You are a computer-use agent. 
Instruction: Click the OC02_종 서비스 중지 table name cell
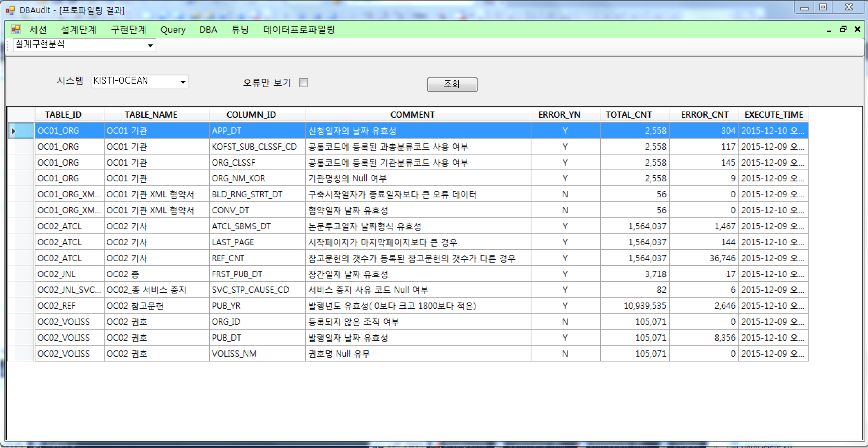coord(156,290)
